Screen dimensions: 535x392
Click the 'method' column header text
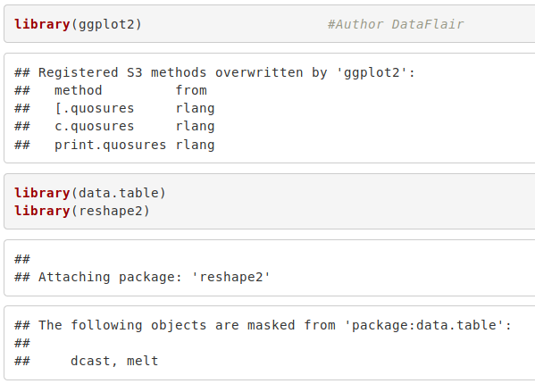(x=78, y=90)
